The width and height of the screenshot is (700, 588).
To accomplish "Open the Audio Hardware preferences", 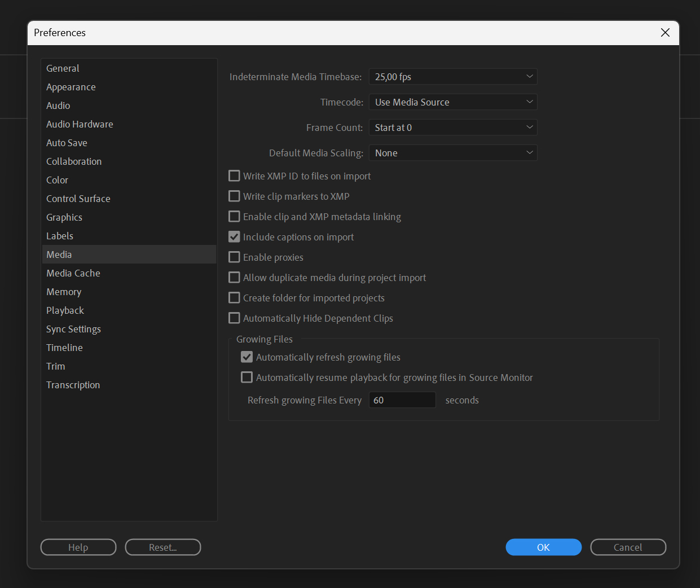I will click(x=80, y=124).
